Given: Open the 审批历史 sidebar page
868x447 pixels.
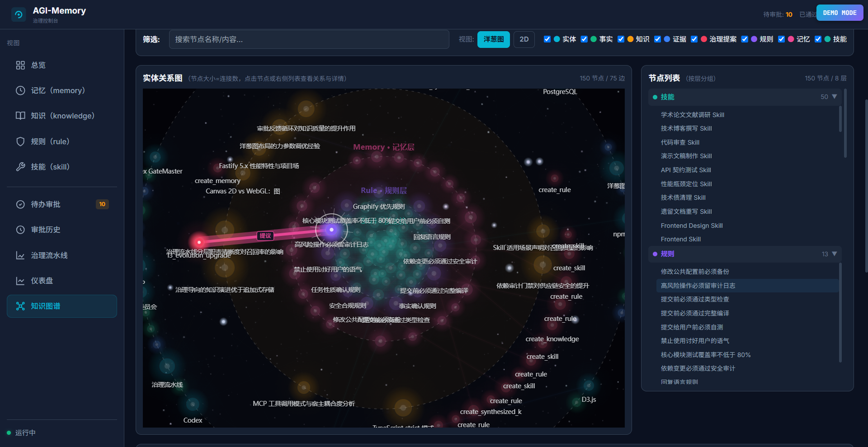Looking at the screenshot, I should pyautogui.click(x=62, y=230).
